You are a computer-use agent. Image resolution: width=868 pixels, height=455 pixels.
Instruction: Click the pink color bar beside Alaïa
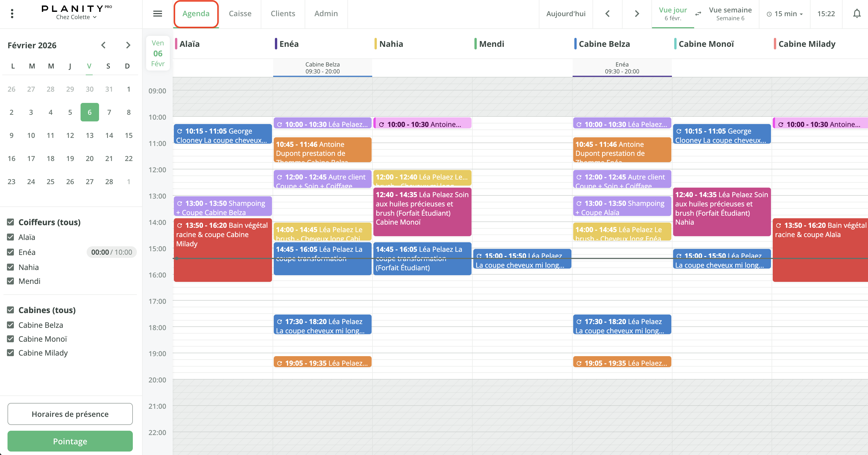(x=176, y=44)
